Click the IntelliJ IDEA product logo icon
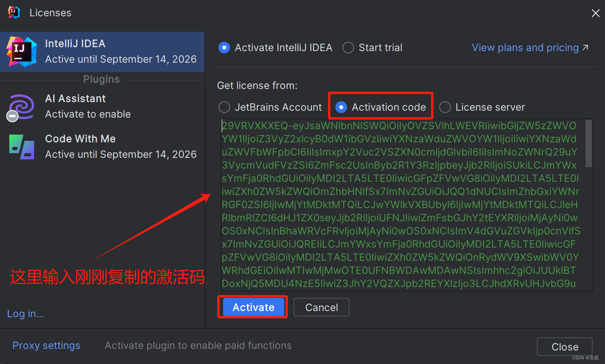The width and height of the screenshot is (605, 364). pos(22,52)
